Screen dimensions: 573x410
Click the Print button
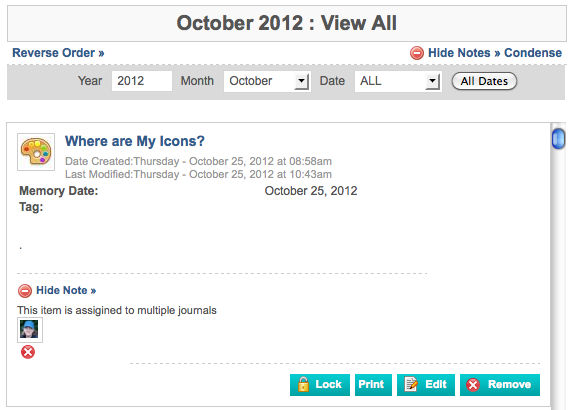(x=373, y=385)
